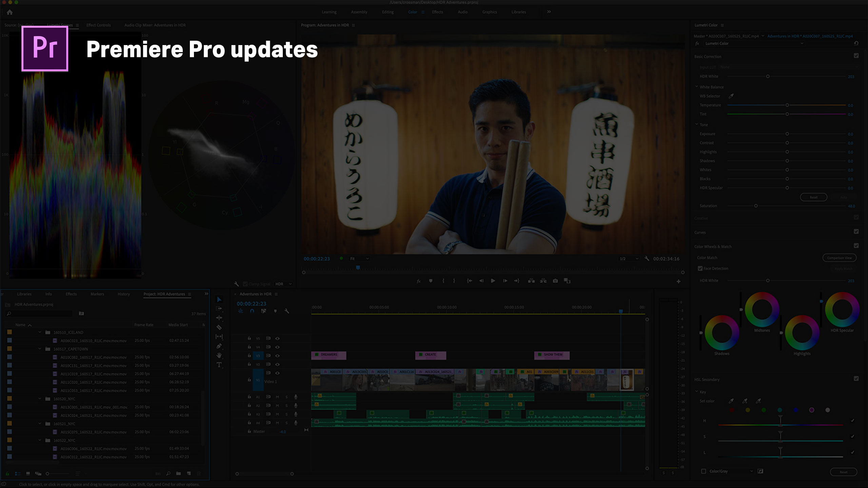The height and width of the screenshot is (488, 868).
Task: Click the Reset button in Basic Correction
Action: pos(813,197)
